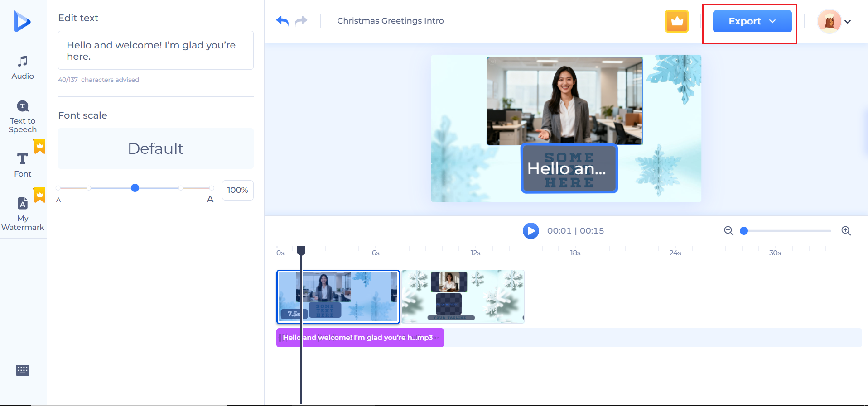Click the gold crown upgrade button
Viewport: 868px width, 406px height.
(677, 21)
